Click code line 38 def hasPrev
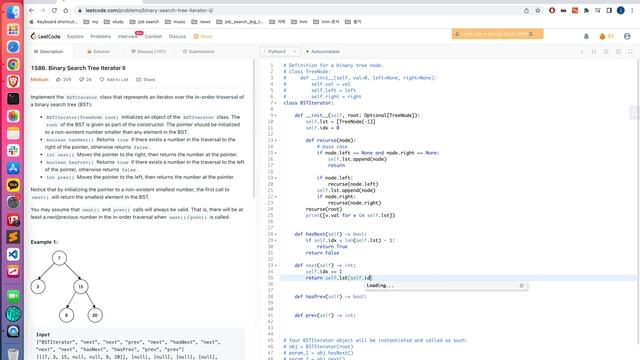 point(331,297)
